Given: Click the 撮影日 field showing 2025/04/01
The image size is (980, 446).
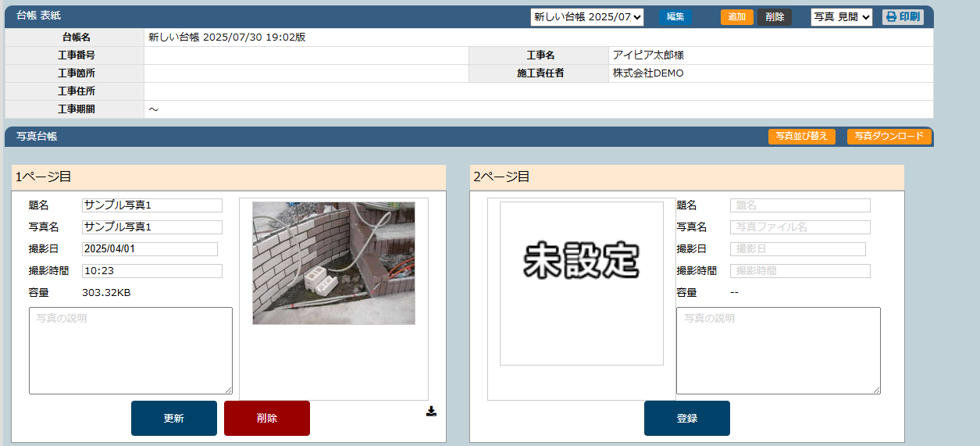Looking at the screenshot, I should point(150,249).
